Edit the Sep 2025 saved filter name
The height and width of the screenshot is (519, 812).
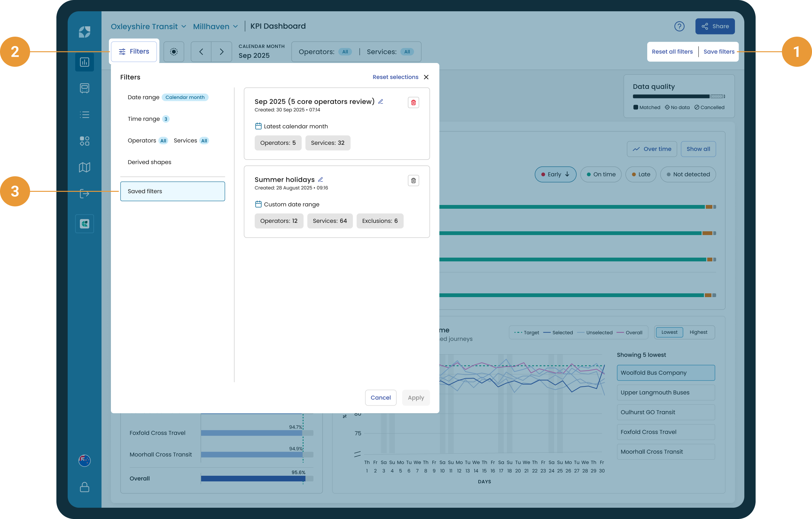tap(381, 102)
